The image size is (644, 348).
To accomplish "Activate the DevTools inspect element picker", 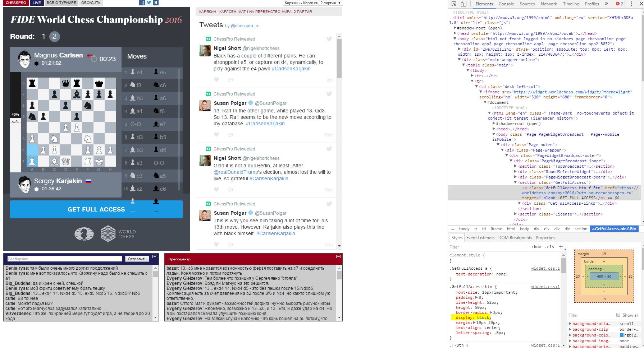I will 454,4.
